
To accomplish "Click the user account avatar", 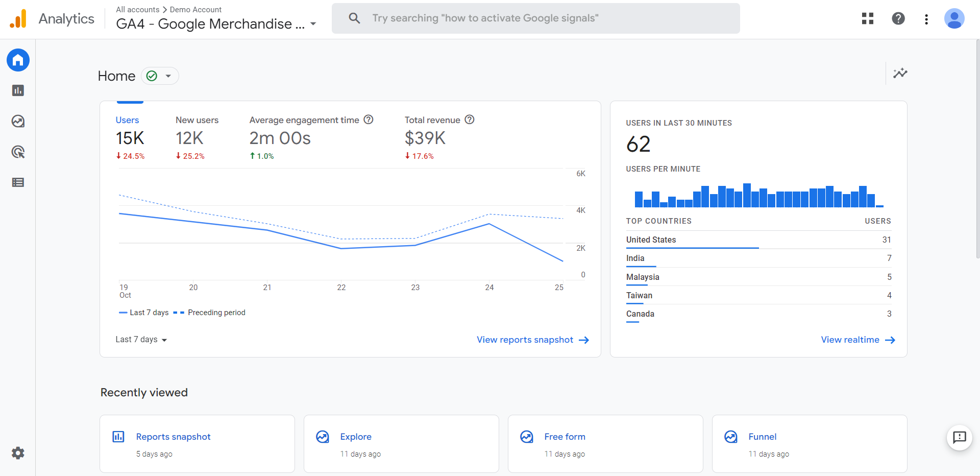I will pos(953,19).
